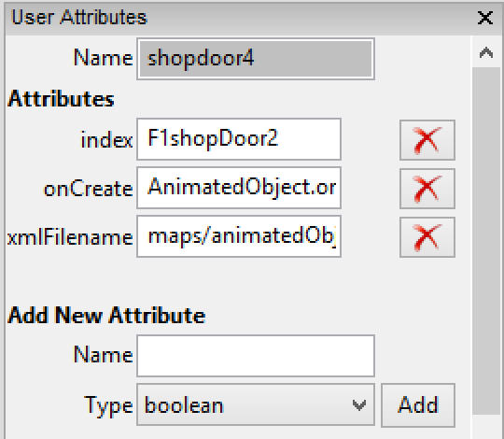Click the Add button
This screenshot has height=439, width=504.
(418, 405)
